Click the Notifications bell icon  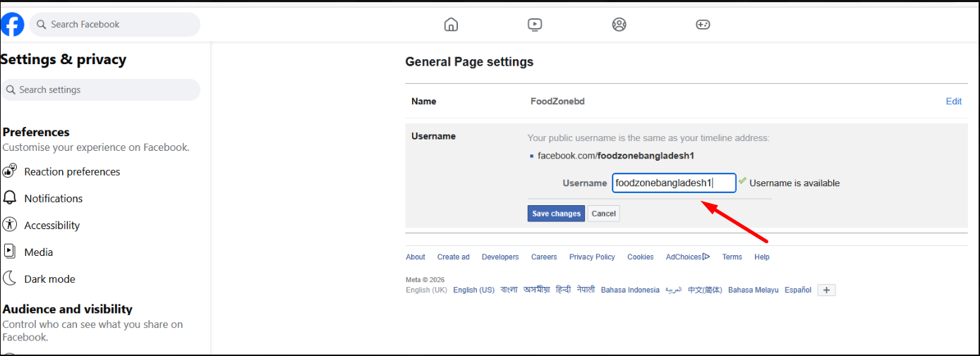pos(10,197)
